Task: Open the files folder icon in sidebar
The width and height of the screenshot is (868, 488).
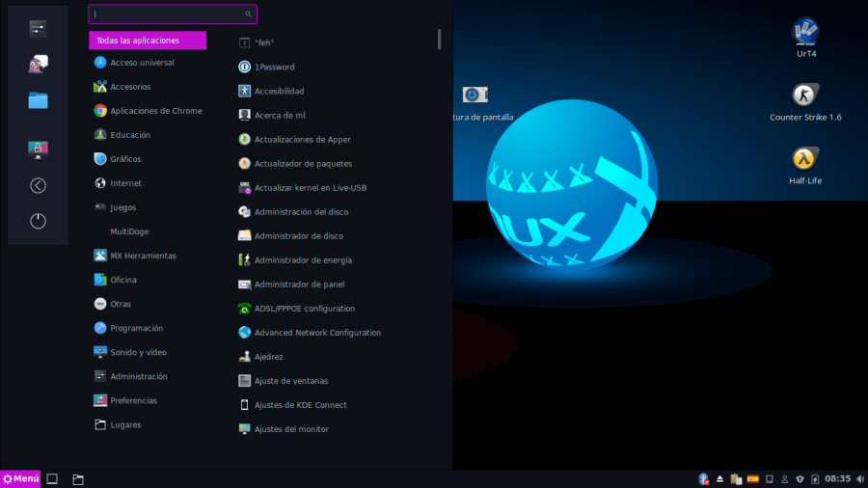Action: [38, 100]
